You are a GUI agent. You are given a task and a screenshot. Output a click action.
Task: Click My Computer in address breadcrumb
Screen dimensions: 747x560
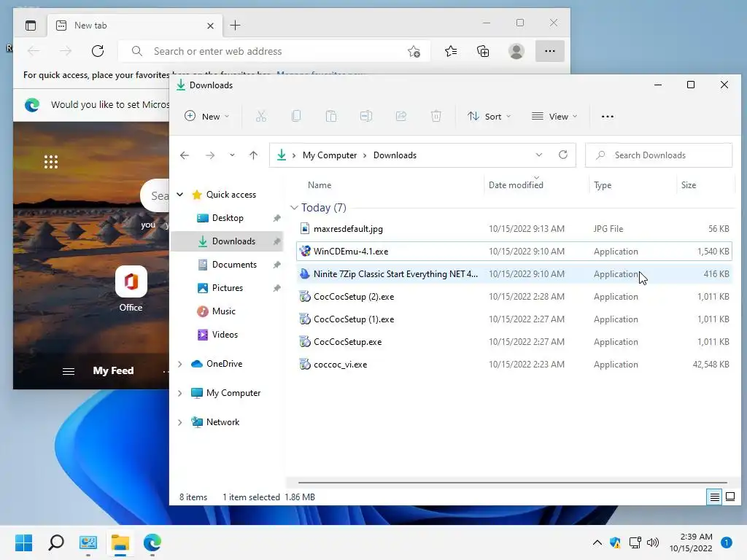tap(330, 155)
